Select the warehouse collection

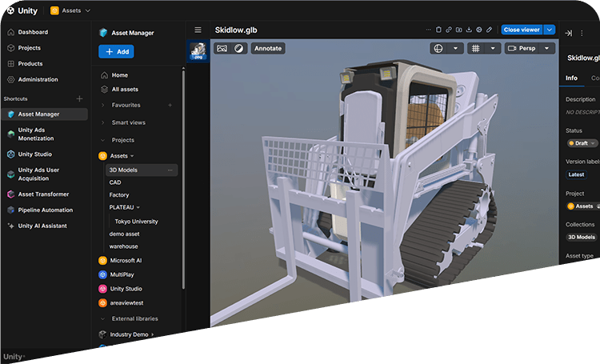pyautogui.click(x=123, y=246)
